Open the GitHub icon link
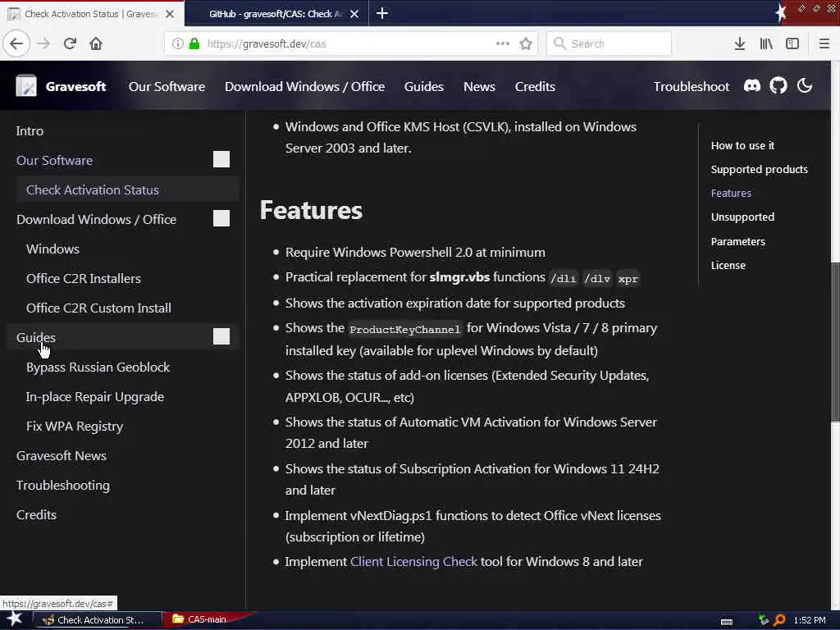Image resolution: width=840 pixels, height=630 pixels. pyautogui.click(x=778, y=85)
